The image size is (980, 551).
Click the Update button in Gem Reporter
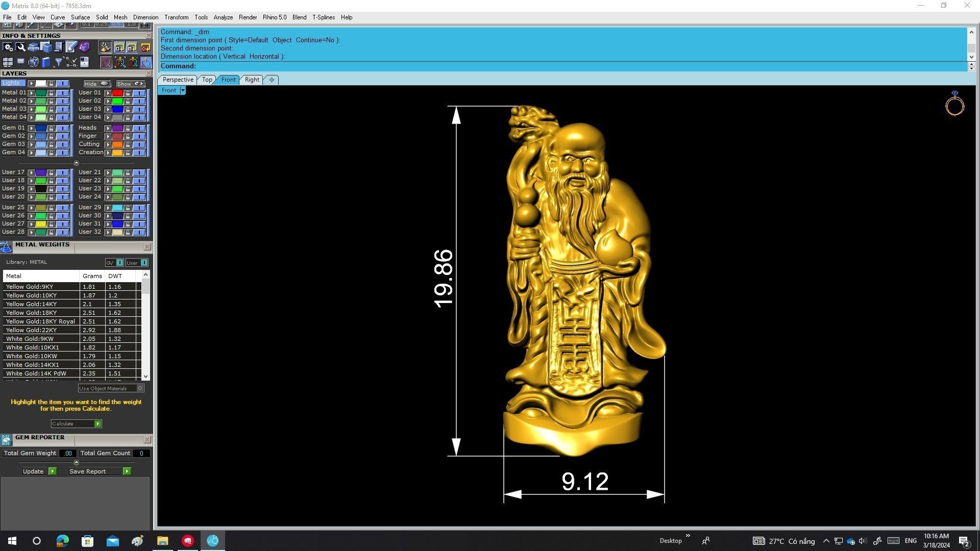[x=39, y=471]
